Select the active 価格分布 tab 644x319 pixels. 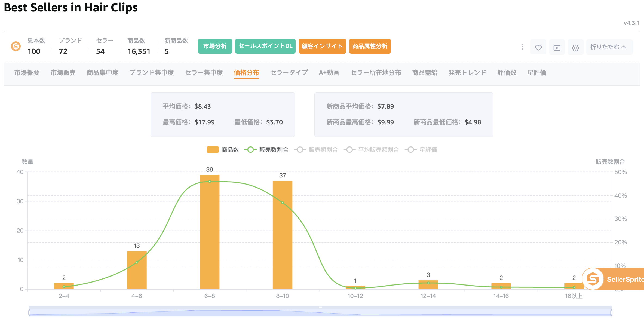(x=246, y=73)
